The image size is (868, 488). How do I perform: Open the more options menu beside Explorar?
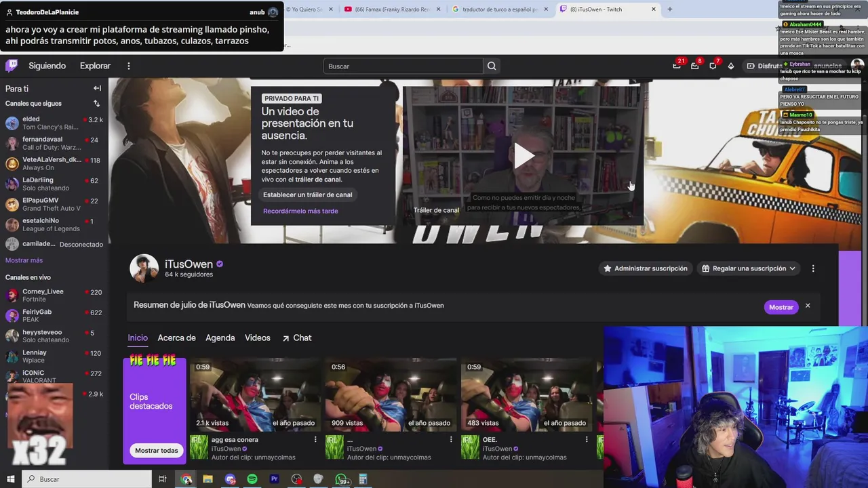[x=128, y=66]
